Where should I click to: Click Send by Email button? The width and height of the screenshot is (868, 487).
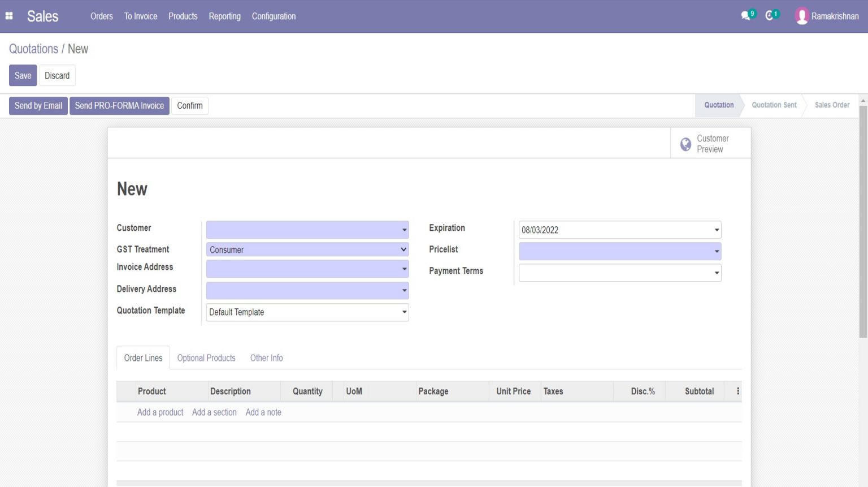pyautogui.click(x=38, y=106)
